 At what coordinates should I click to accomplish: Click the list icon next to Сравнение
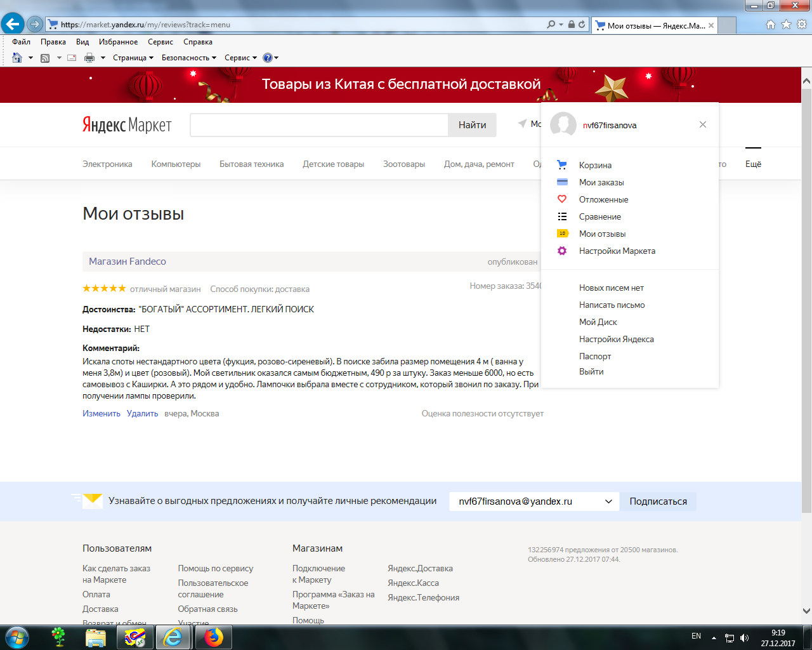[x=562, y=216]
